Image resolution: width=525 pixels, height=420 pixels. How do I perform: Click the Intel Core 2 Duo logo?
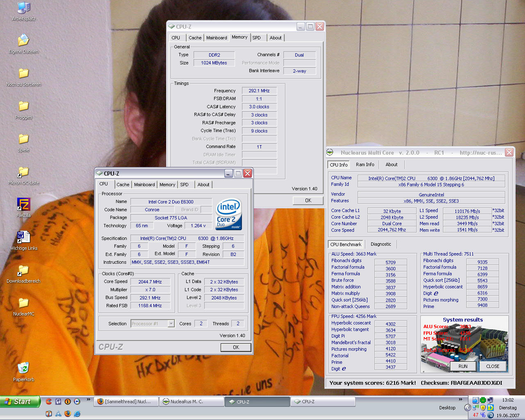[229, 214]
